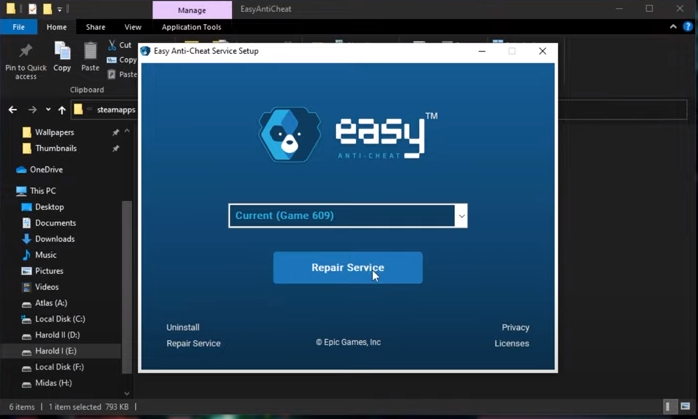Open Videos in the navigation pane
Image resolution: width=698 pixels, height=419 pixels.
pos(47,287)
